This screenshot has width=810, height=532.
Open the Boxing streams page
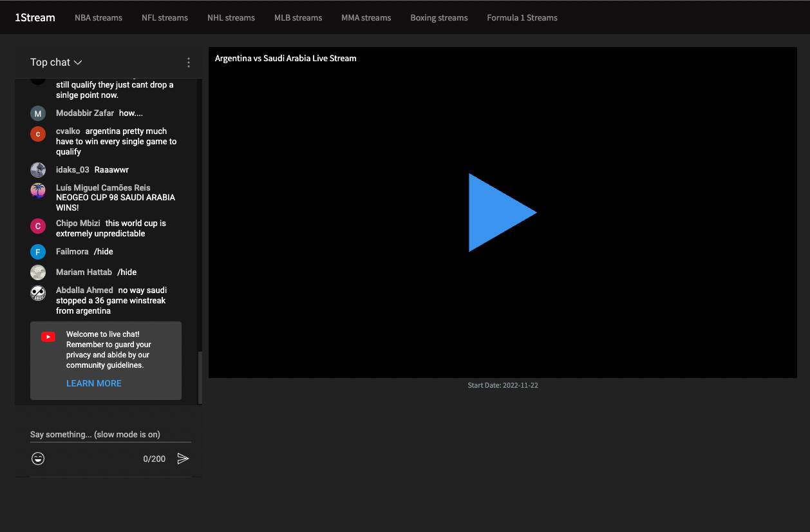[x=438, y=17]
